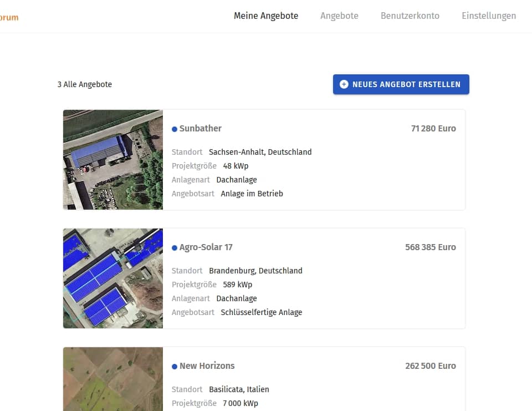Click the orange forum logo text
Screen dimensions: 532x411
9,17
